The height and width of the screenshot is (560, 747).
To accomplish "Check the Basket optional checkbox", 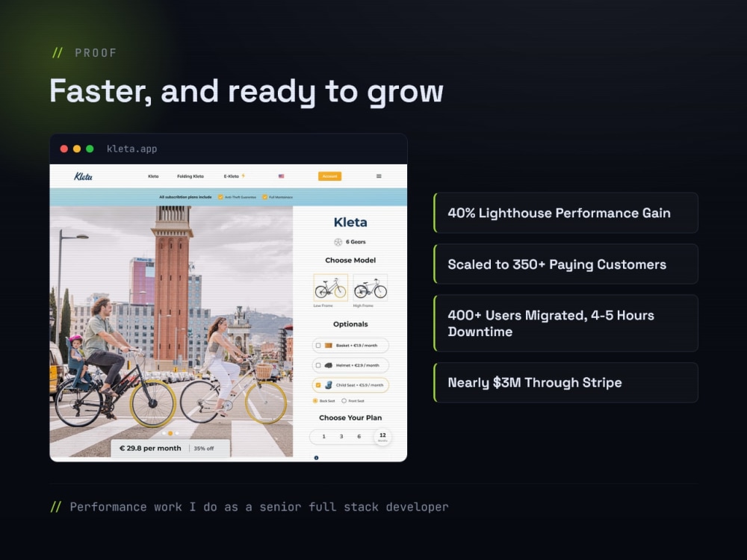I will pyautogui.click(x=318, y=346).
